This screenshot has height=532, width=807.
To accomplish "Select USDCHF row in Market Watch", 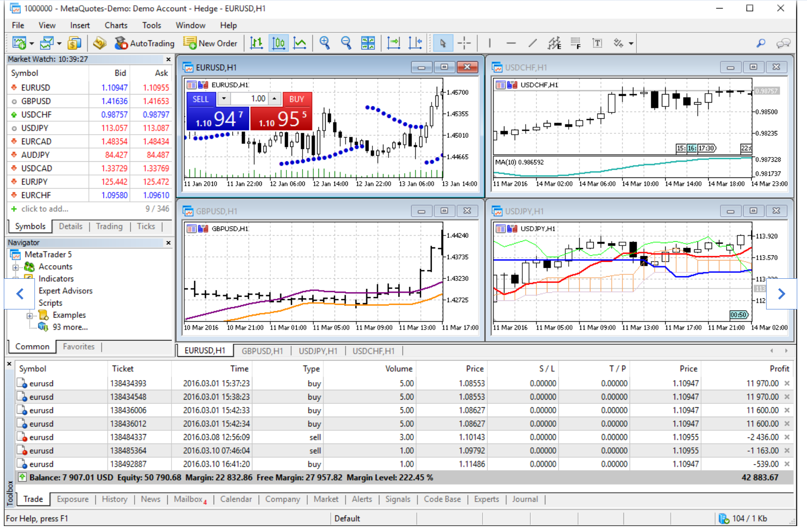I will tap(90, 114).
